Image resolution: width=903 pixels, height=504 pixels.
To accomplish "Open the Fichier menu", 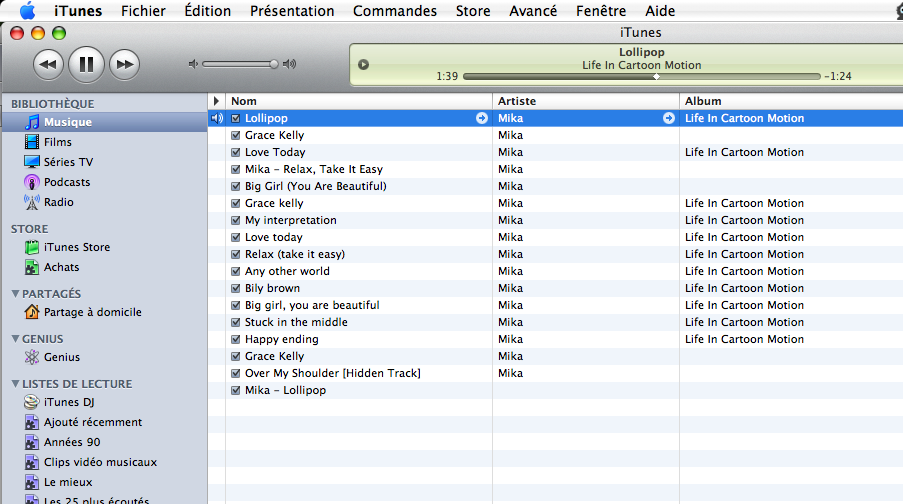I will 143,10.
